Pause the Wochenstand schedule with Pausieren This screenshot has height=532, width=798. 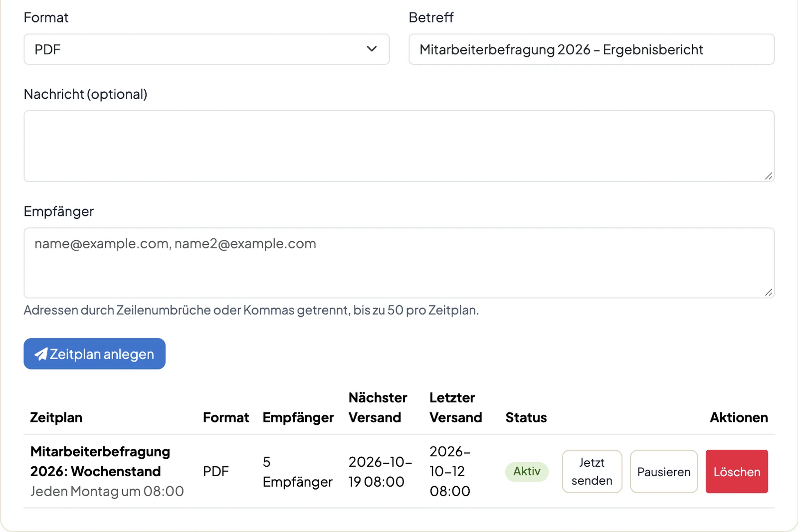664,472
